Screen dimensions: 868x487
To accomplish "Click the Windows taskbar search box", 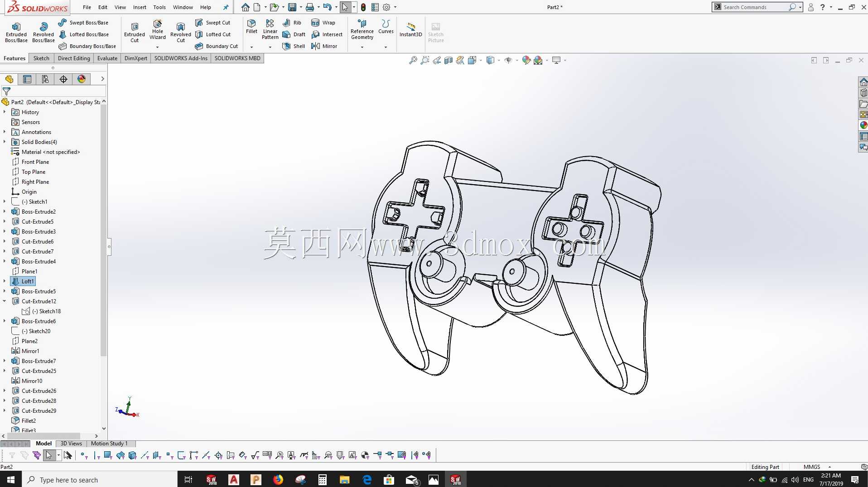I will click(100, 480).
